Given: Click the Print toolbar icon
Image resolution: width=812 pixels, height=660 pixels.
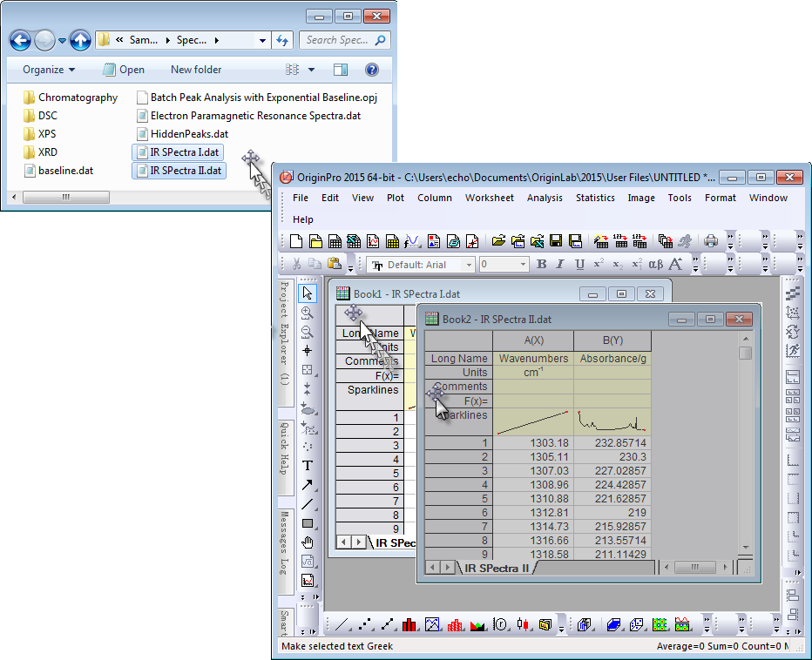Looking at the screenshot, I should tap(711, 241).
